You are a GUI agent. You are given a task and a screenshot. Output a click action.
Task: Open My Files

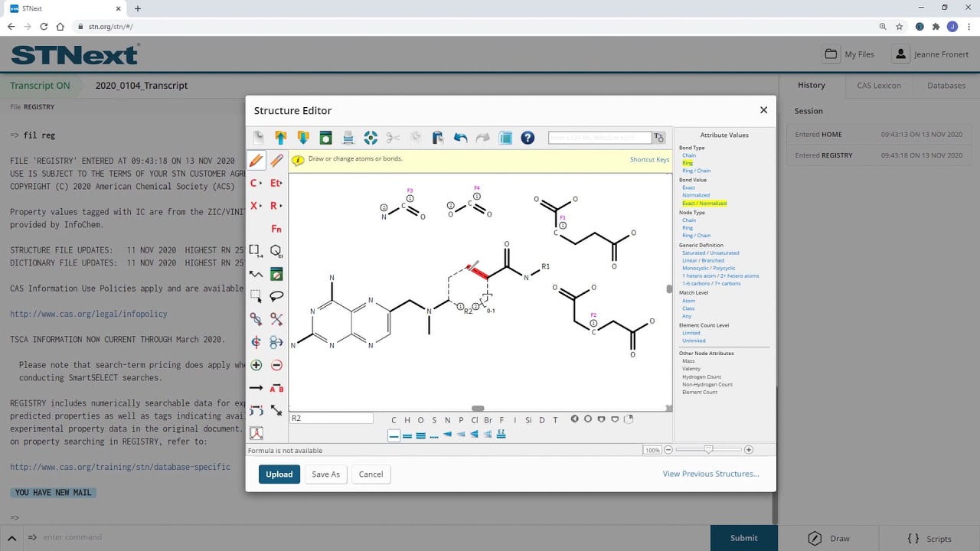point(850,54)
